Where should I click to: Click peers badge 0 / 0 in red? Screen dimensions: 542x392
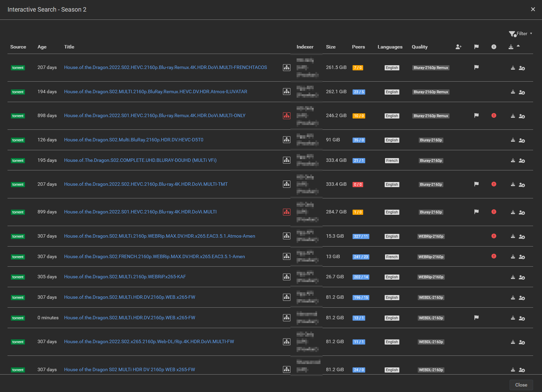(x=358, y=184)
